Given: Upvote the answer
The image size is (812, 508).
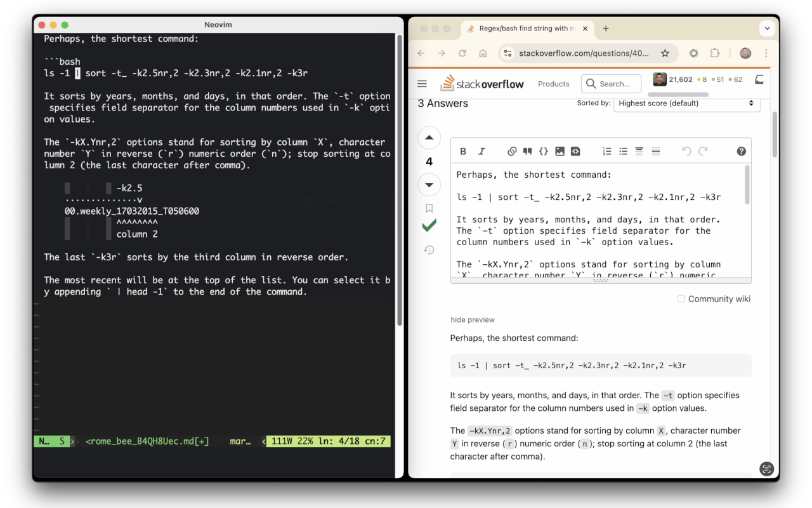Looking at the screenshot, I should 429,138.
